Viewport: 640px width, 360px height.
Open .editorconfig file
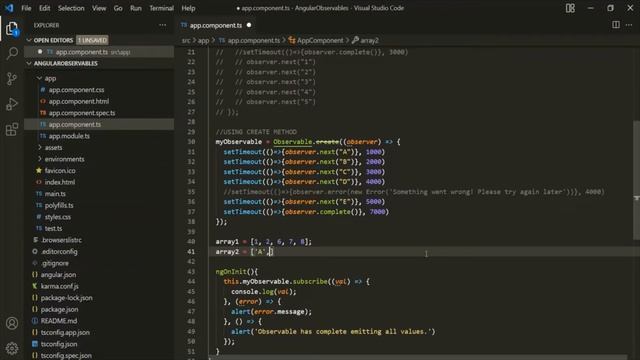click(59, 251)
